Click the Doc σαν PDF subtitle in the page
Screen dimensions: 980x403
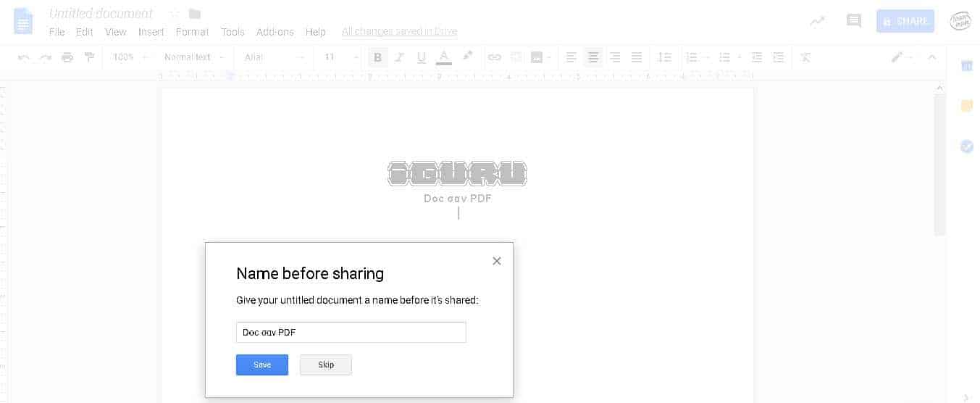click(x=458, y=199)
